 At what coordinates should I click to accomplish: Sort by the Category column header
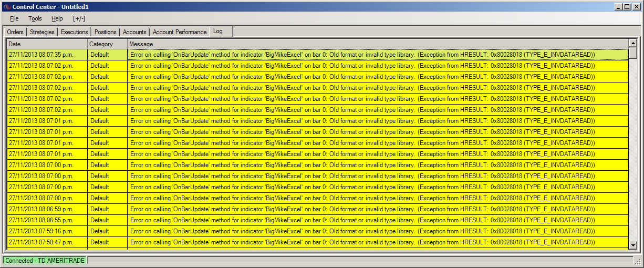107,44
